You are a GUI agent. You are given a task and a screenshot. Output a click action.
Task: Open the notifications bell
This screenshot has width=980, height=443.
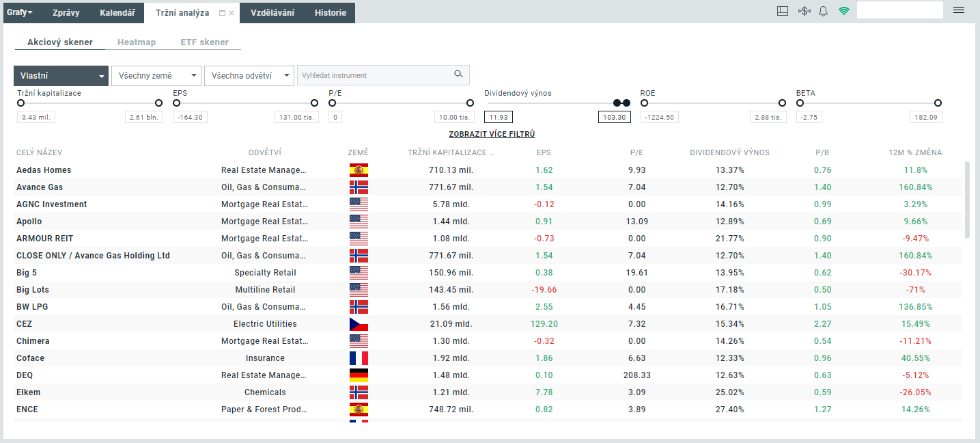click(823, 11)
